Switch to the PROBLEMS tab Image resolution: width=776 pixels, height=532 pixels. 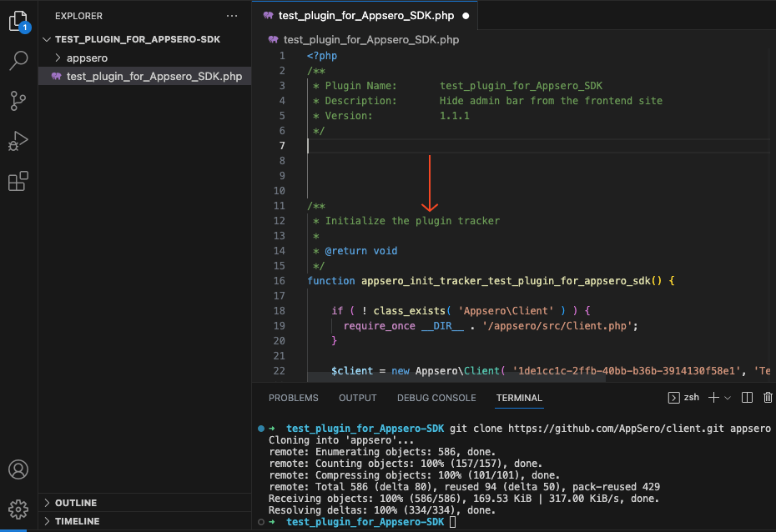[x=294, y=398]
